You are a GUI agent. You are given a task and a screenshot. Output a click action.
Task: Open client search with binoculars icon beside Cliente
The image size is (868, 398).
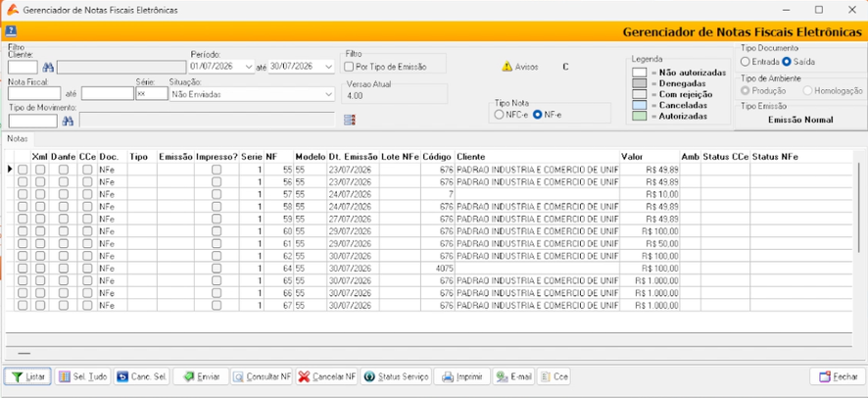tap(48, 68)
